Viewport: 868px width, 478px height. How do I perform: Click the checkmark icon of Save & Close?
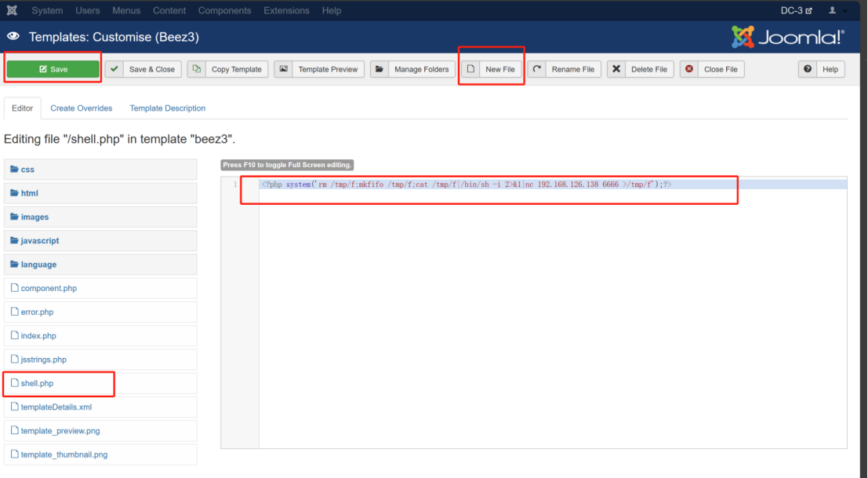pos(114,69)
